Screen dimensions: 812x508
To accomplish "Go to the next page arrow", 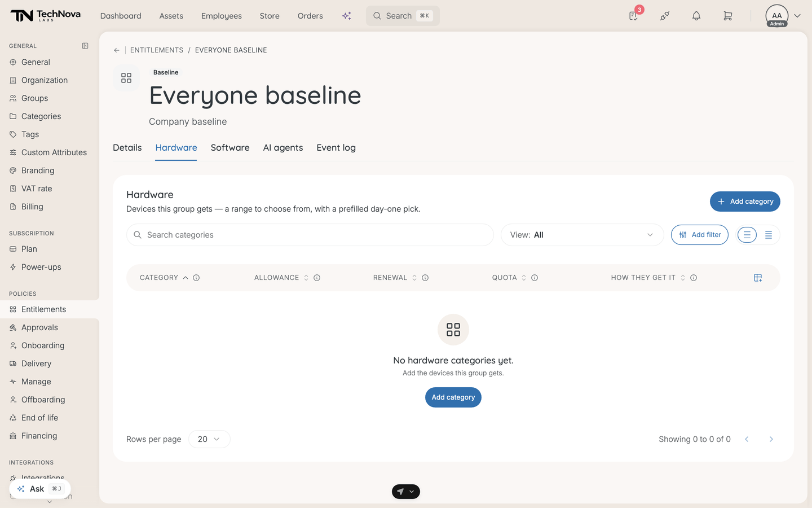I will pos(771,439).
